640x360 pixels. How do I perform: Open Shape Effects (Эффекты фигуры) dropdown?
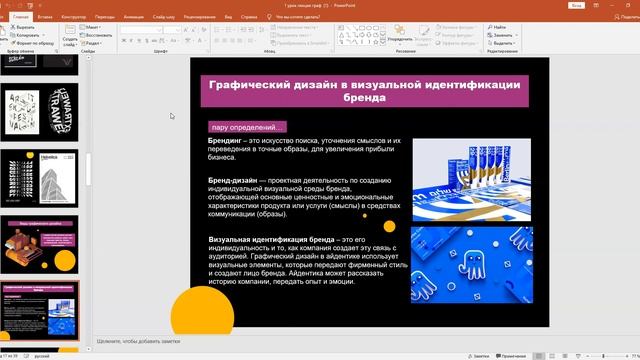coord(456,43)
